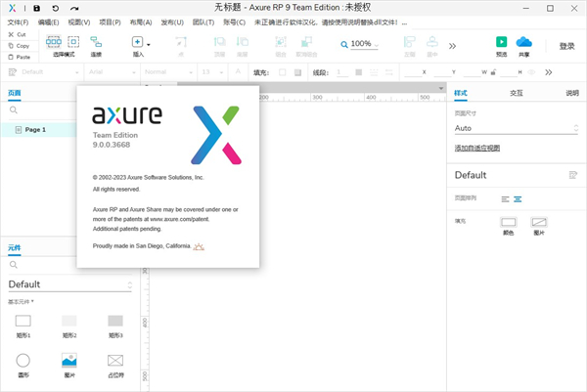Toggle intersected selection mode
This screenshot has height=392, width=587.
pyautogui.click(x=54, y=41)
